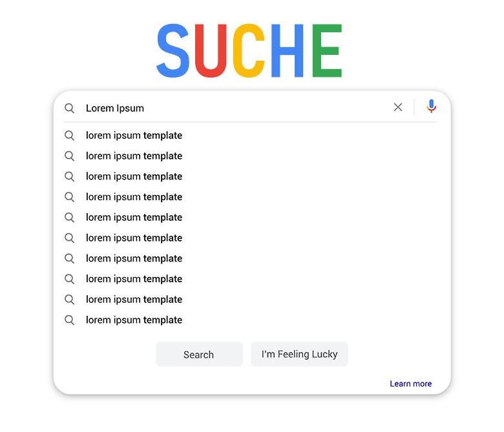Select the fourth "lorem ipsum template" suggestion
This screenshot has width=504, height=432.
click(134, 197)
